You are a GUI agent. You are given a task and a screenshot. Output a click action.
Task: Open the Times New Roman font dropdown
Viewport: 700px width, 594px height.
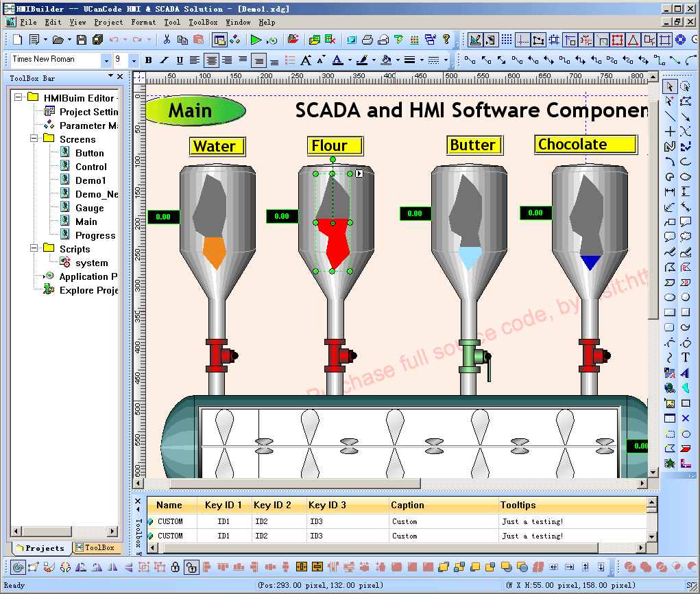106,60
